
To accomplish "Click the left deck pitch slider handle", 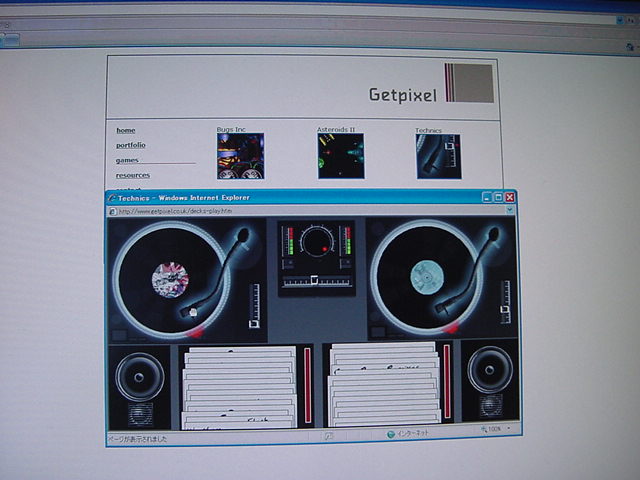I will pos(254,324).
